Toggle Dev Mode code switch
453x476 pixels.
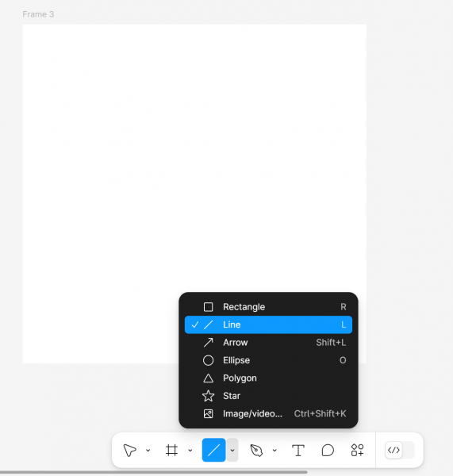(x=399, y=450)
